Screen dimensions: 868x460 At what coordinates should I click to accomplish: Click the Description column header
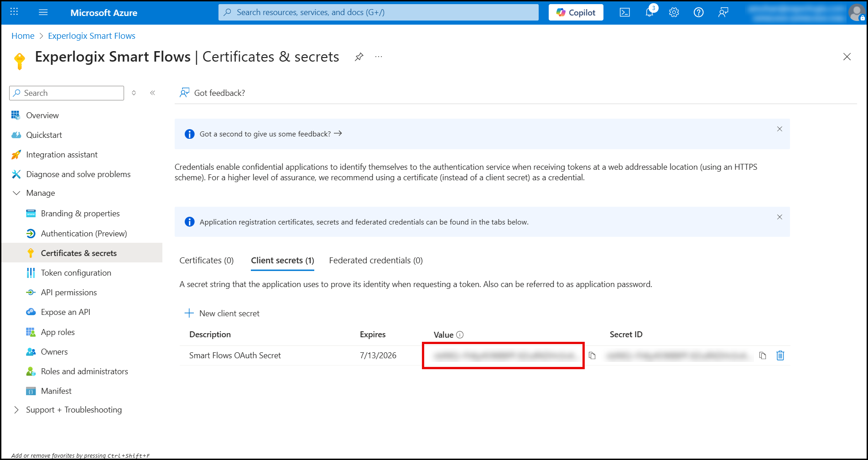210,335
